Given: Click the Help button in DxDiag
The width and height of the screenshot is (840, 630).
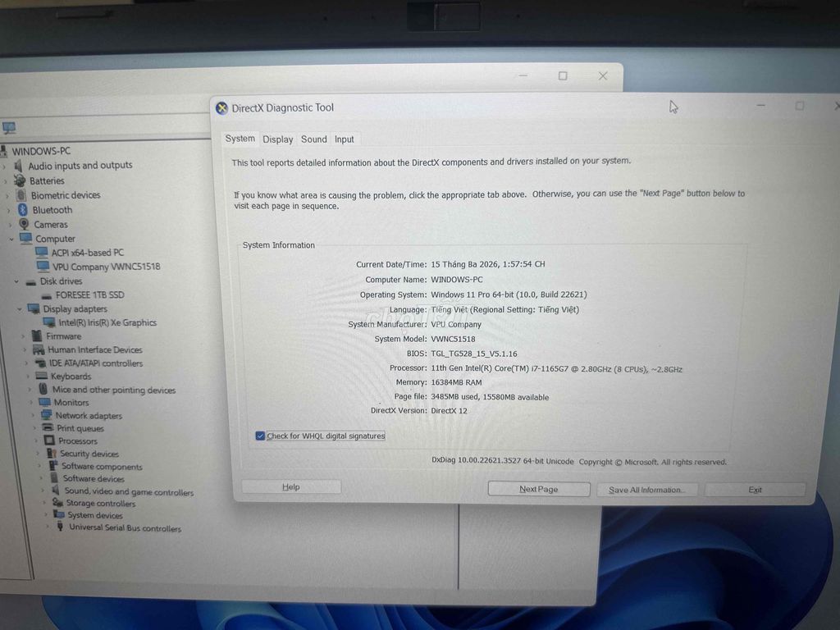Looking at the screenshot, I should coord(291,487).
